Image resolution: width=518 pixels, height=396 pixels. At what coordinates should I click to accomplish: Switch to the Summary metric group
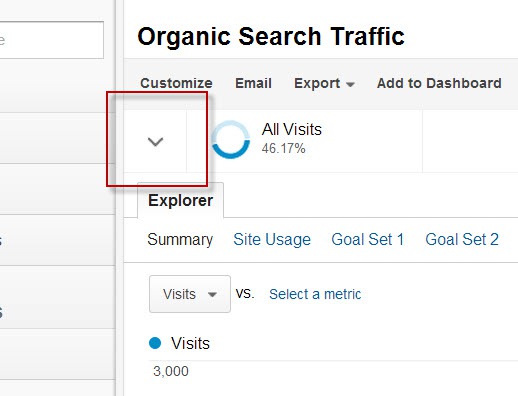pyautogui.click(x=180, y=239)
